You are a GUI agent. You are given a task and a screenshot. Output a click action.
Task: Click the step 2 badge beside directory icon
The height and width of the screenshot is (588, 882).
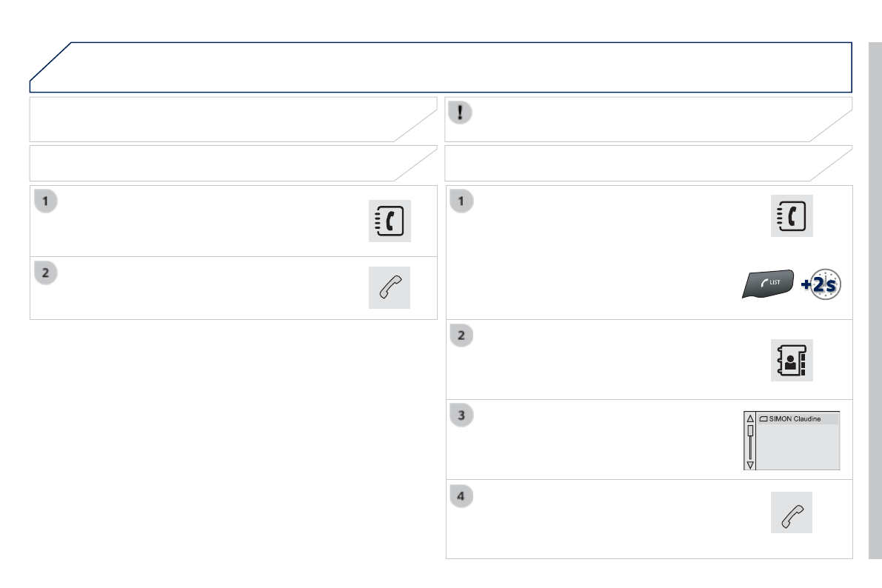pos(462,335)
